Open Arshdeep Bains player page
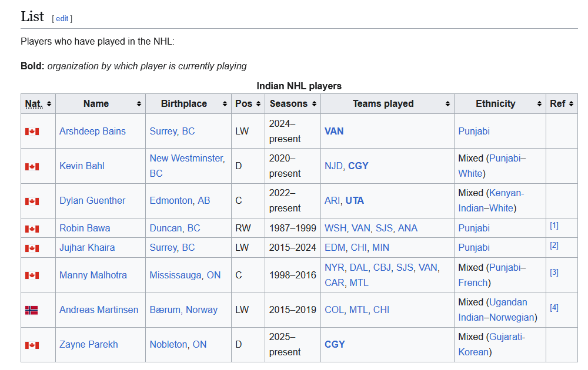Viewport: 588px width, 370px height. pyautogui.click(x=93, y=132)
